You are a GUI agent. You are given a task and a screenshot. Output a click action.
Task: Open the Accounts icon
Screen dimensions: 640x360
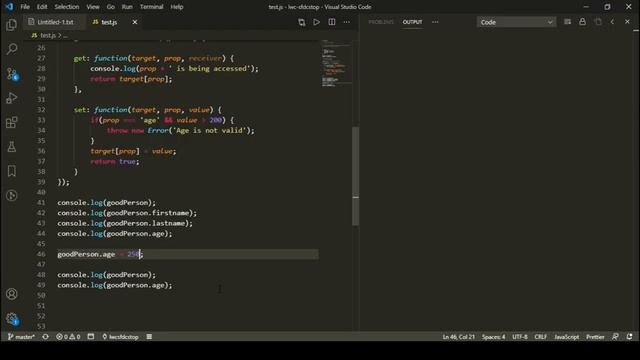(x=11, y=294)
